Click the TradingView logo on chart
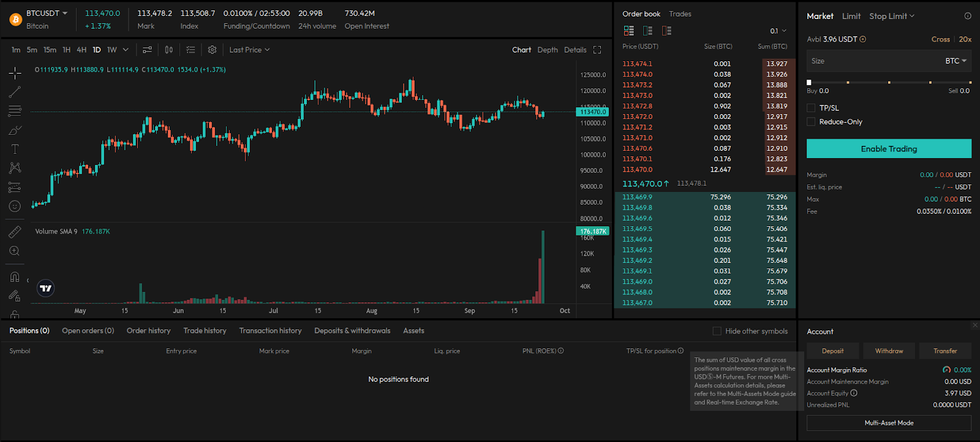Screen dimensions: 980x442 (x=46, y=288)
